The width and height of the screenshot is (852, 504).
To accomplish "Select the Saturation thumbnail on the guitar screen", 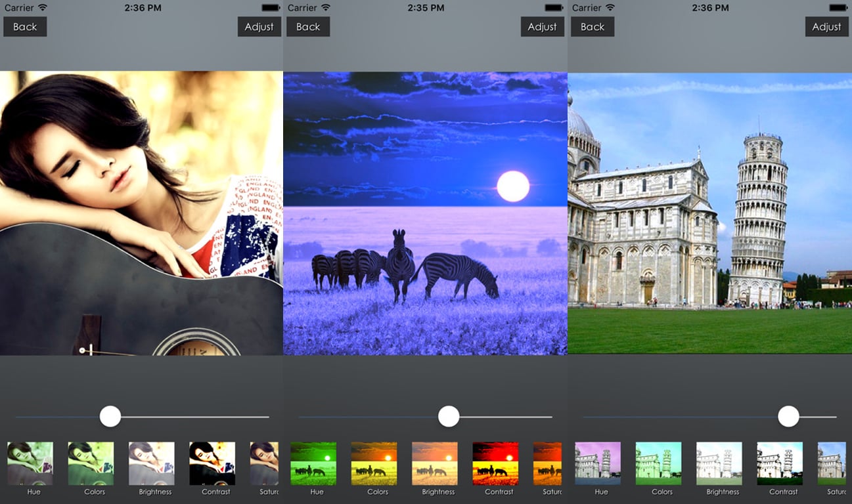I will point(265,463).
